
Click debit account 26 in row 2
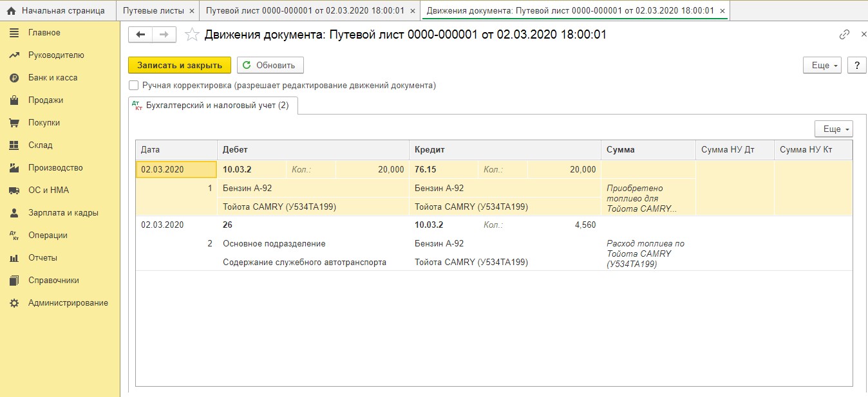tap(227, 225)
